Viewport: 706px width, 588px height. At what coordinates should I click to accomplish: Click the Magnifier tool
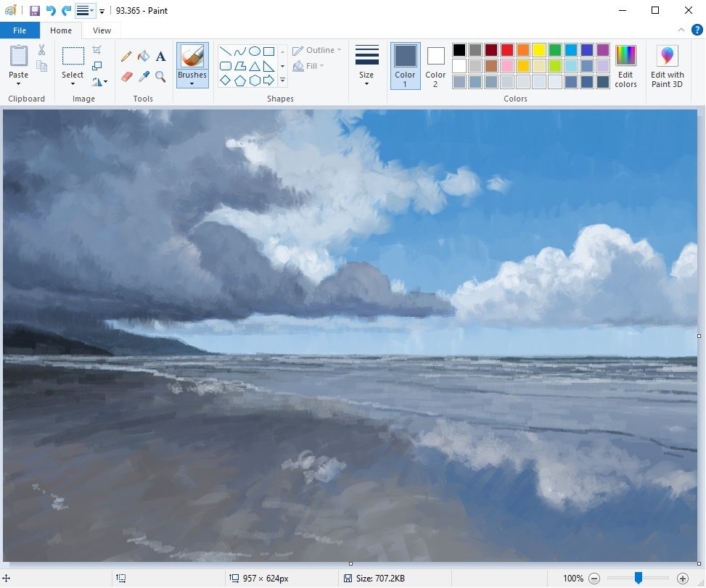[161, 76]
